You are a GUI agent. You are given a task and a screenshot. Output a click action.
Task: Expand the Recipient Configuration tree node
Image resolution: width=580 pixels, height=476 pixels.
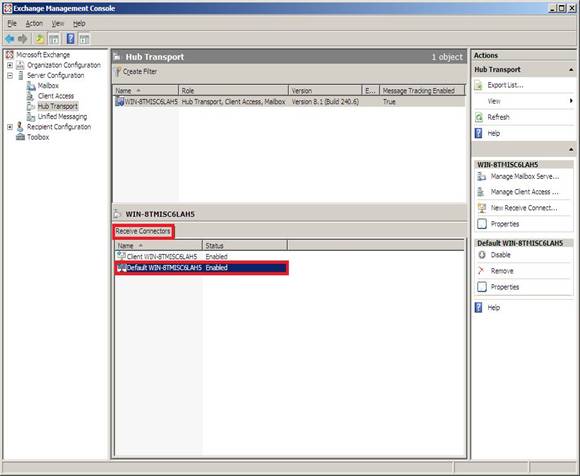10,127
